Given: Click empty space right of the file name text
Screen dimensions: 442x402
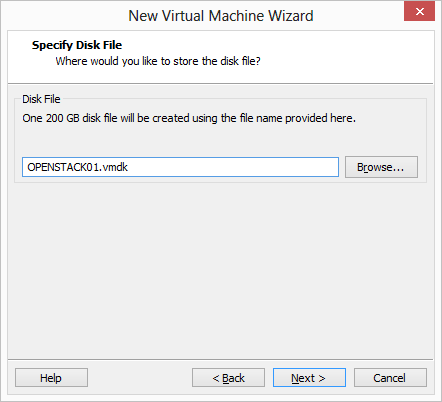Looking at the screenshot, I should [233, 167].
